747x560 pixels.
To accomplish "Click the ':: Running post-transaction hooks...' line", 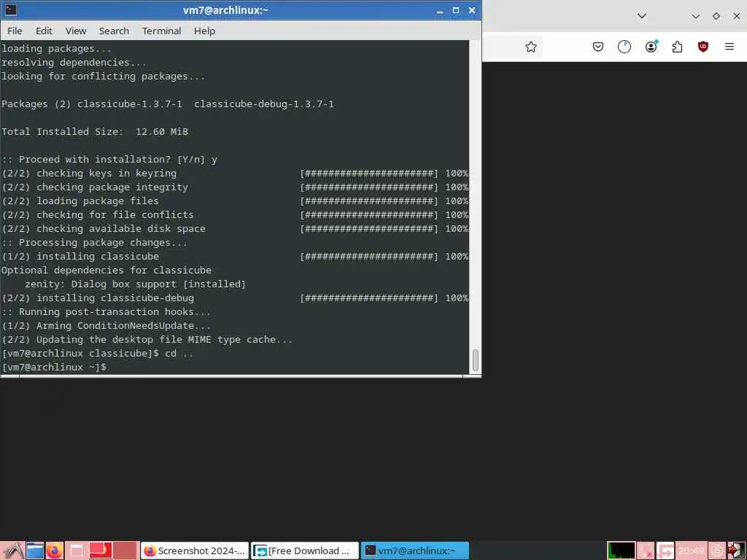I will [x=106, y=312].
